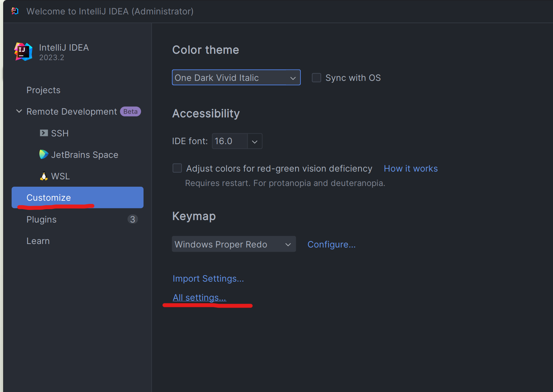The height and width of the screenshot is (392, 553).
Task: Select WSL remote development
Action: (x=61, y=176)
